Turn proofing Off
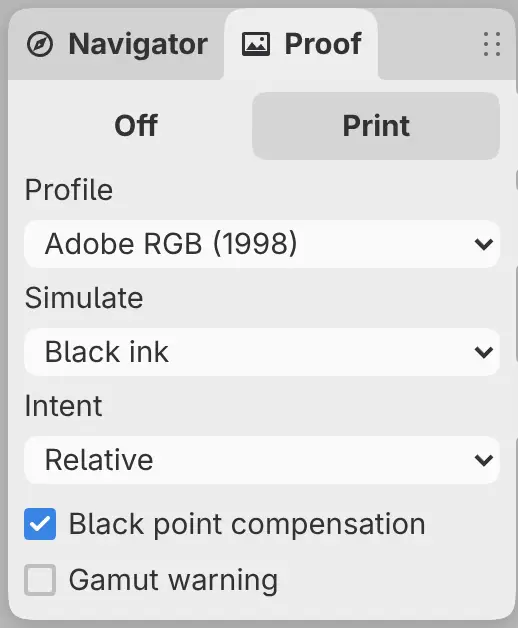This screenshot has width=518, height=628. [136, 126]
